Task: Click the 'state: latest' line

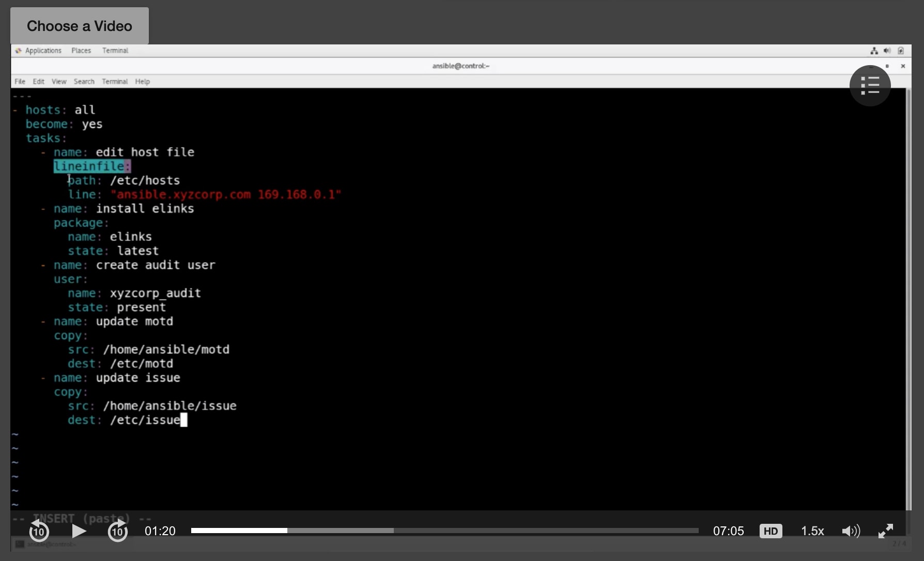Action: click(113, 251)
